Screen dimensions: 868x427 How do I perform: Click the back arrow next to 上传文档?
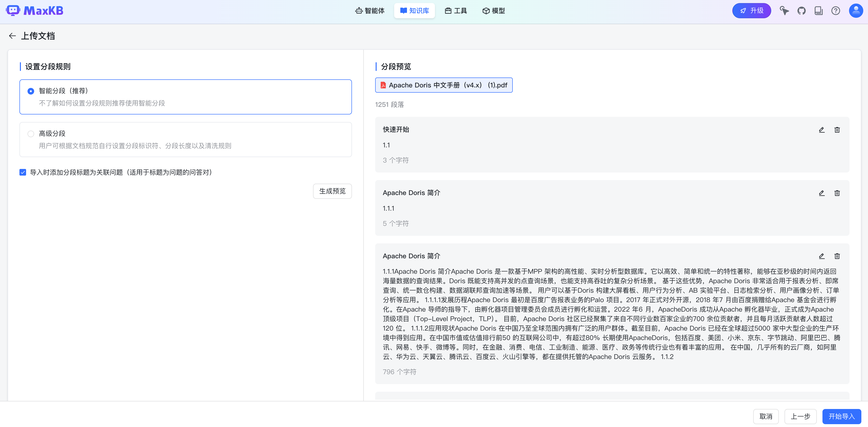(13, 36)
